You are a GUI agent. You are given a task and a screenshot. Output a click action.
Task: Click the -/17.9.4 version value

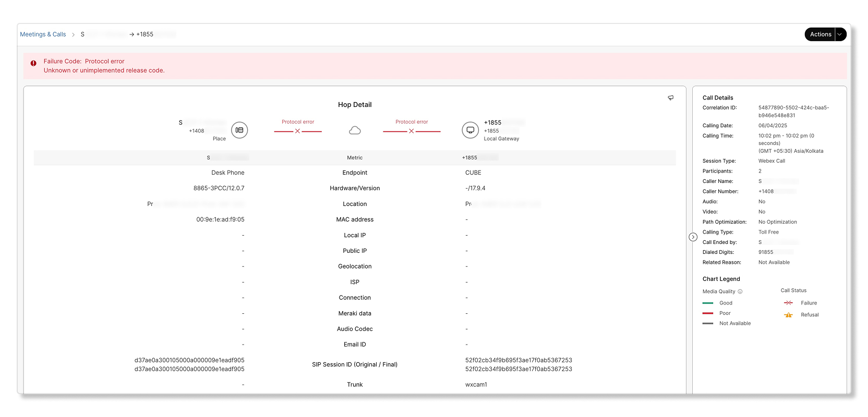pos(475,188)
